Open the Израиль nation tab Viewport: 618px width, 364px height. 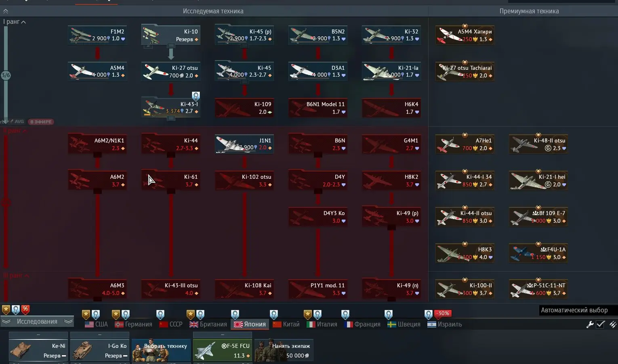point(445,324)
